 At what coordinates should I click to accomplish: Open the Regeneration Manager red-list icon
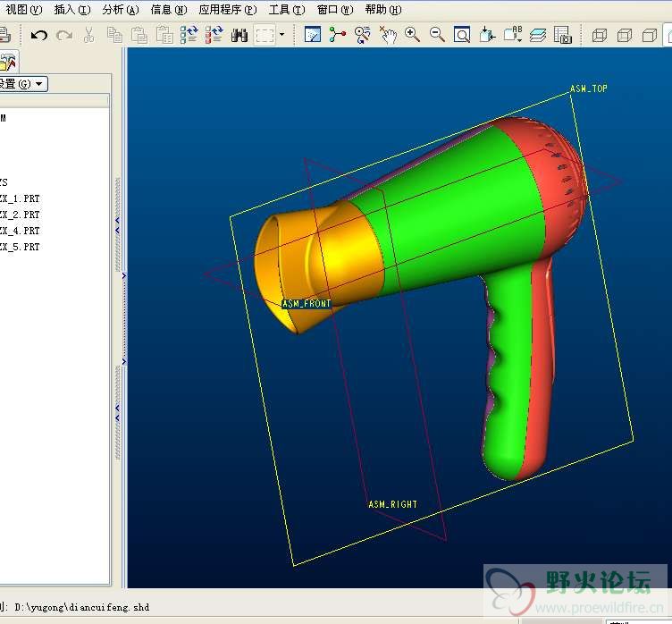214,35
